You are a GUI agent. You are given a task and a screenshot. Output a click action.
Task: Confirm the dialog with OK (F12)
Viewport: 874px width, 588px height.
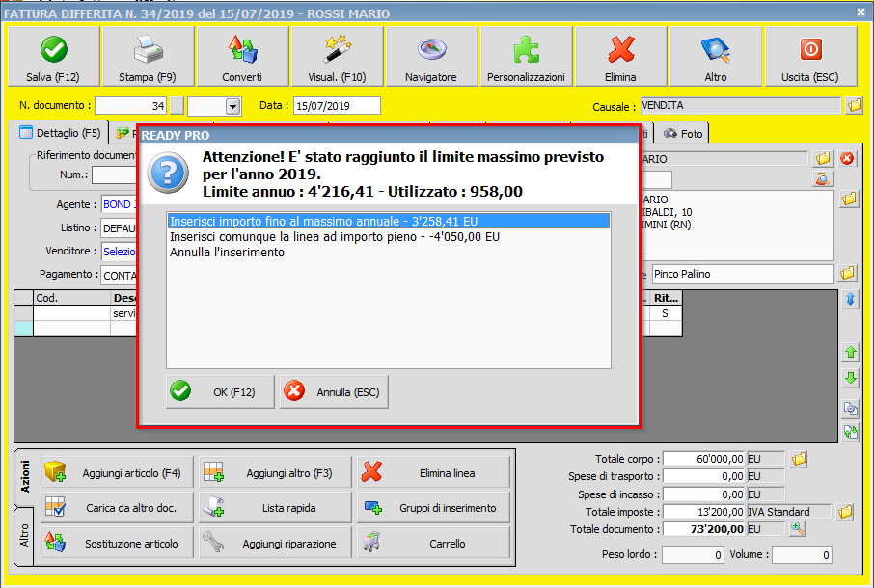[x=220, y=392]
